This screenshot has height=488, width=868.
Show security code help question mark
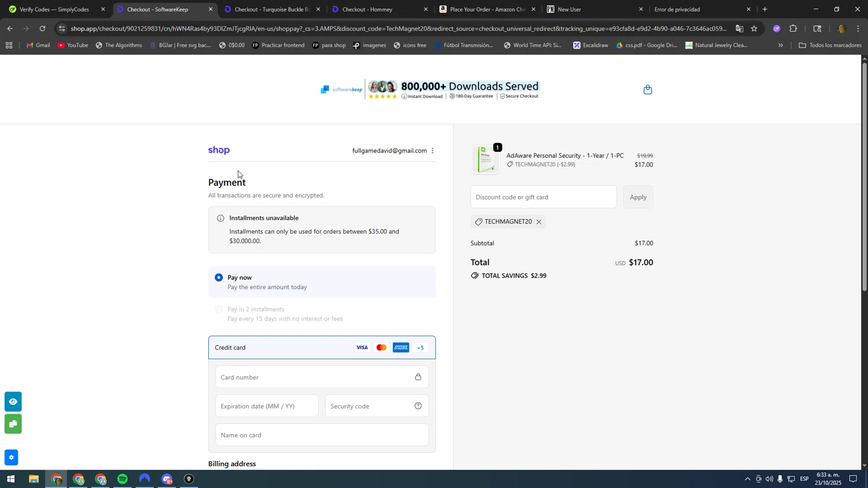coord(418,406)
